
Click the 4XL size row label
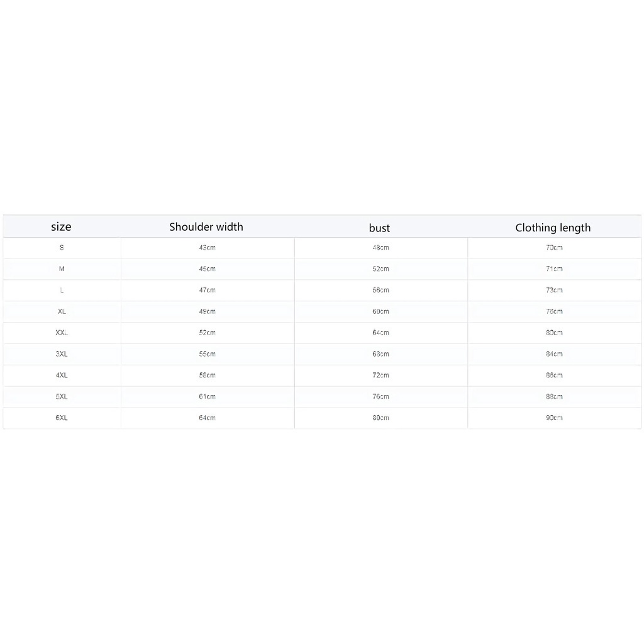(x=62, y=375)
